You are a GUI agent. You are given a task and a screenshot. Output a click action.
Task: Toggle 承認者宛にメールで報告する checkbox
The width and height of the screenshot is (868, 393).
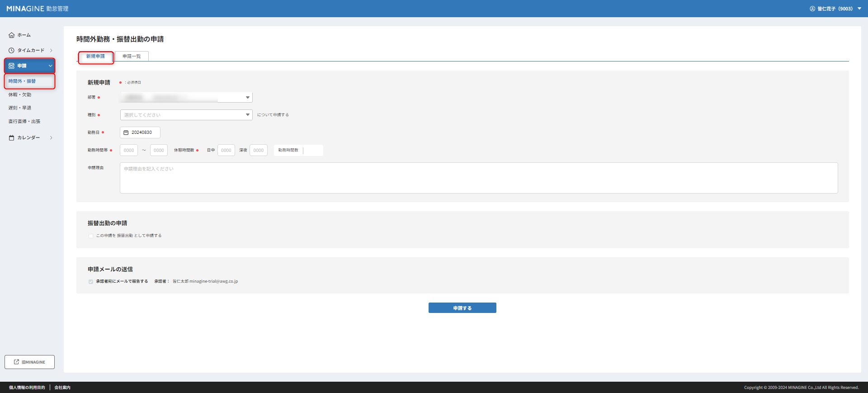(91, 282)
